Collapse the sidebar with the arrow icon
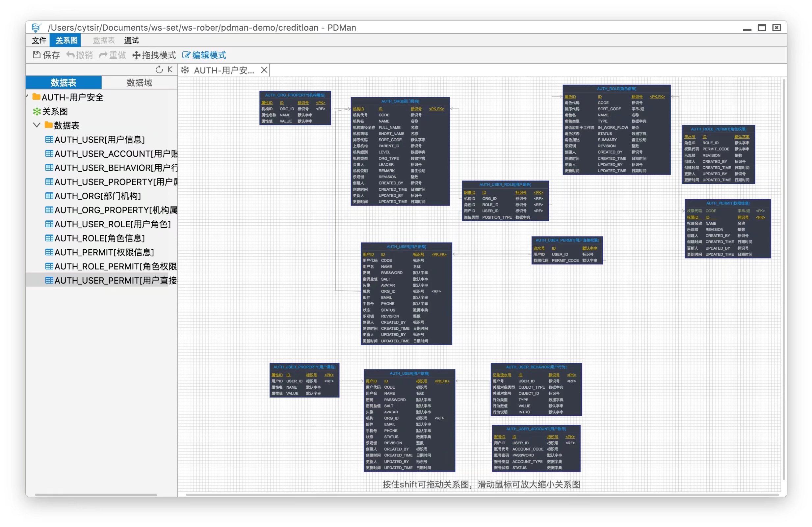The width and height of the screenshot is (812, 527). [x=170, y=69]
